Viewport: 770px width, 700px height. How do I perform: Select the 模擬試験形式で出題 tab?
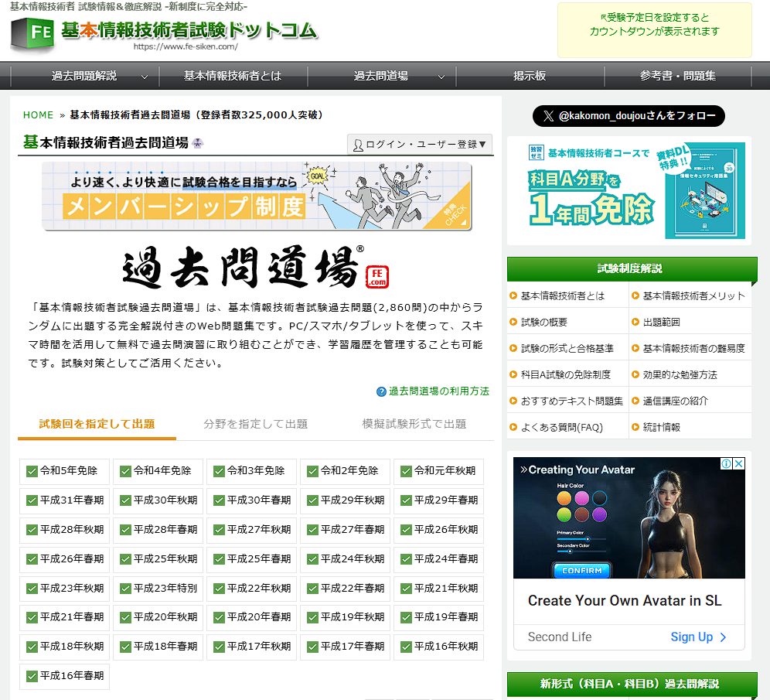coord(414,424)
